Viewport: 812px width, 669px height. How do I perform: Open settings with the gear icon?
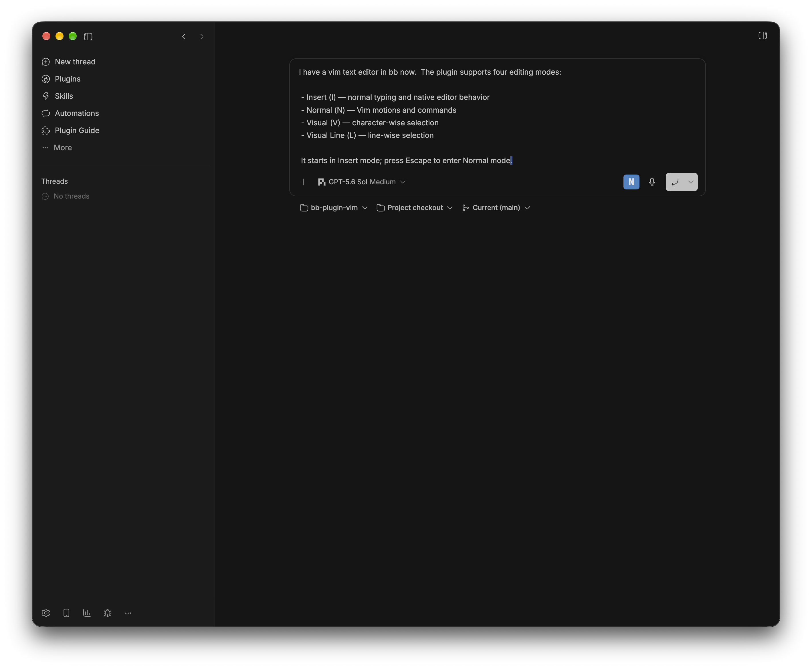tap(46, 613)
